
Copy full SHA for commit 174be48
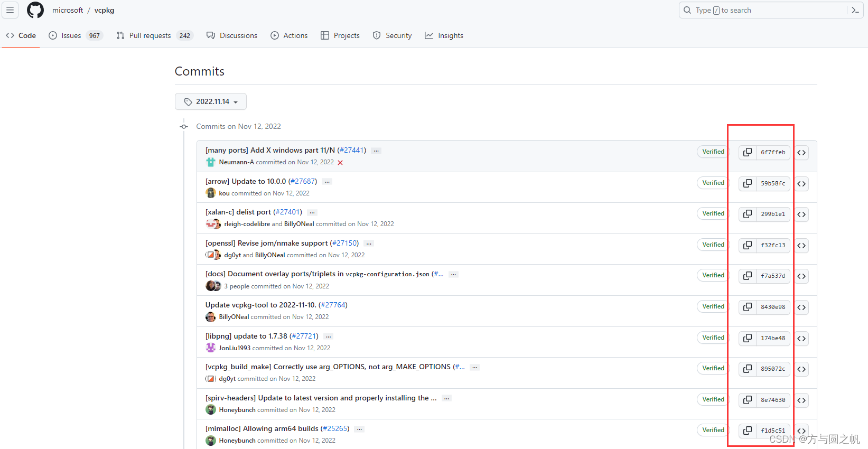748,338
